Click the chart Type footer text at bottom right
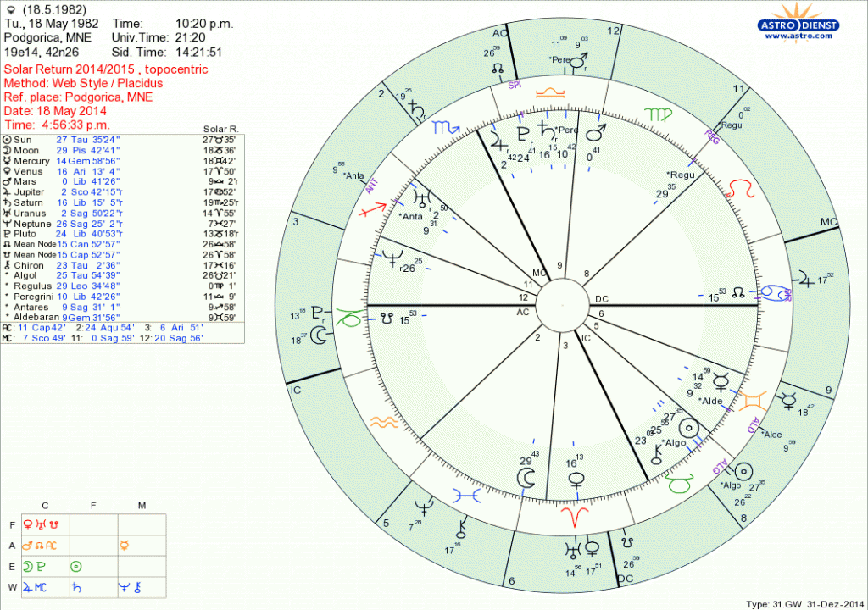 tap(804, 604)
